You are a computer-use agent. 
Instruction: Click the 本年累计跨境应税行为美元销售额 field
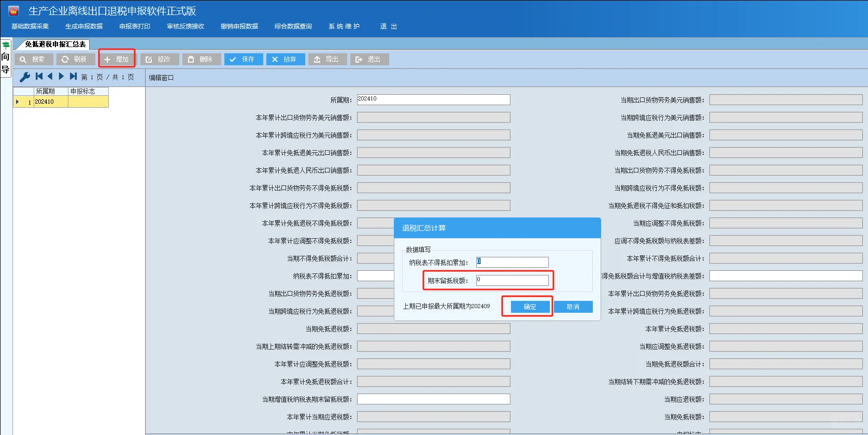tap(434, 135)
